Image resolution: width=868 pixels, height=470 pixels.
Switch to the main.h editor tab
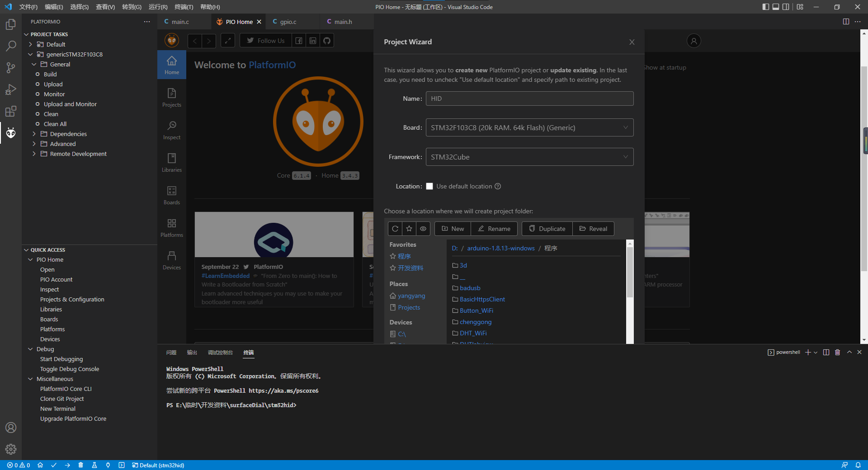tap(343, 22)
